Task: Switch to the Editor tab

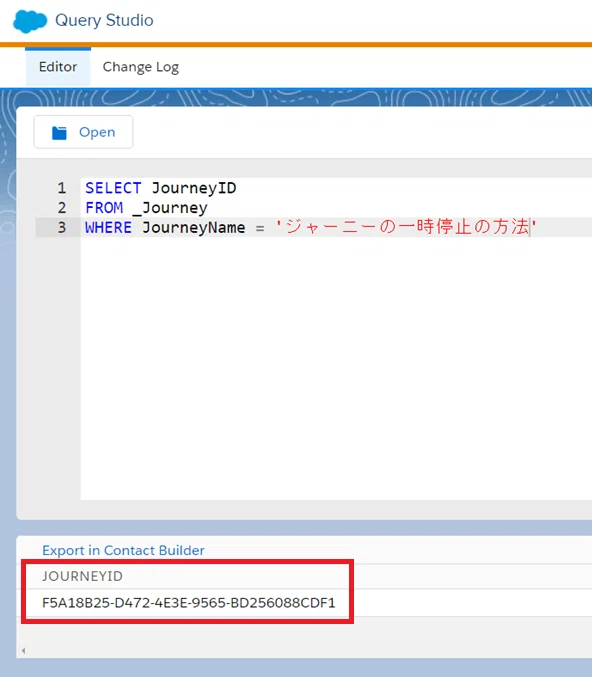Action: coord(58,67)
